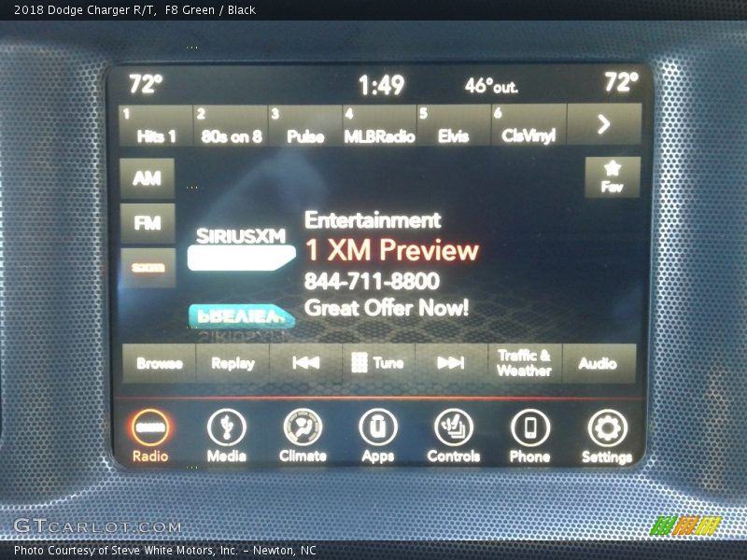This screenshot has width=747, height=560.
Task: Switch to FM band
Action: click(148, 223)
